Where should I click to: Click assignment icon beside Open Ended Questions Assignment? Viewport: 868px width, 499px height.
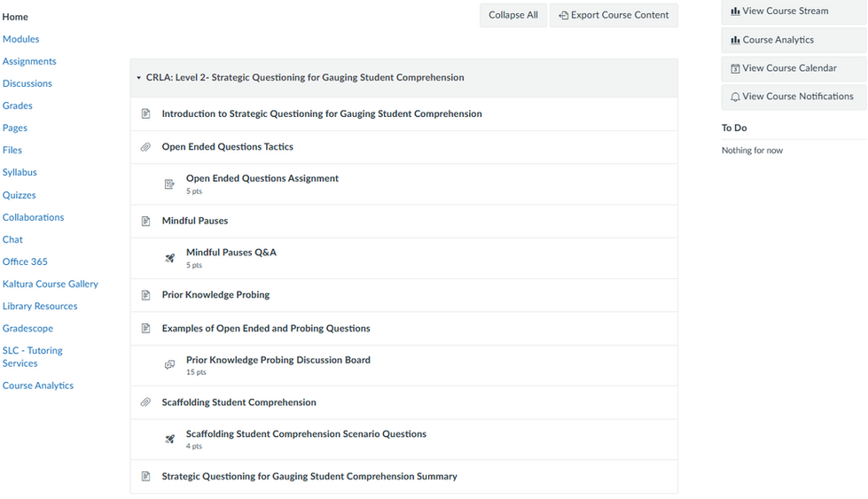tap(169, 184)
